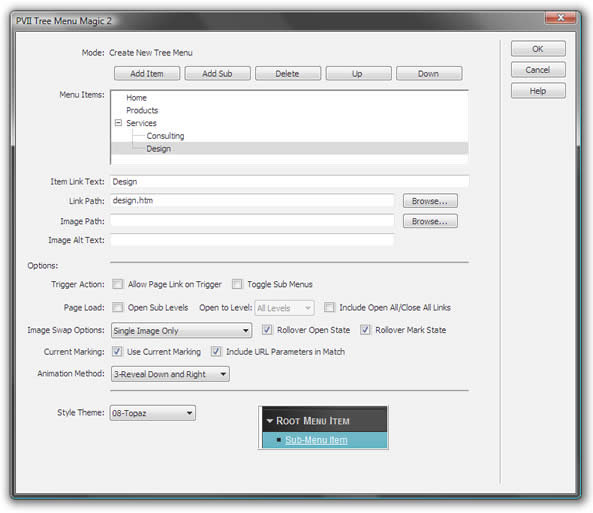Select Products in the menu items list

pyautogui.click(x=142, y=110)
